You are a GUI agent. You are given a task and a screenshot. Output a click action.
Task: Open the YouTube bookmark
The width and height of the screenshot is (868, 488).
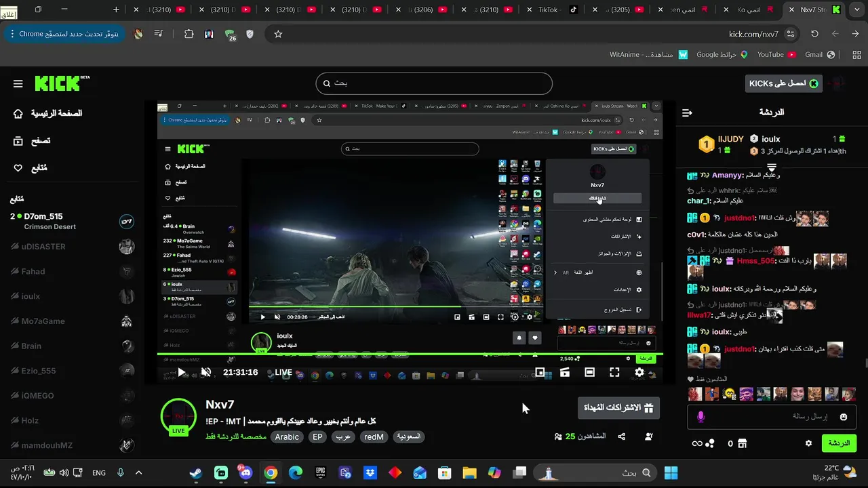click(776, 55)
